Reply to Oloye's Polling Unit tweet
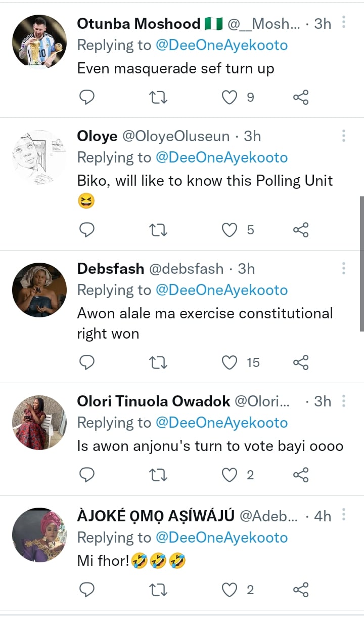Viewport: 364px width, 618px height. tap(87, 230)
